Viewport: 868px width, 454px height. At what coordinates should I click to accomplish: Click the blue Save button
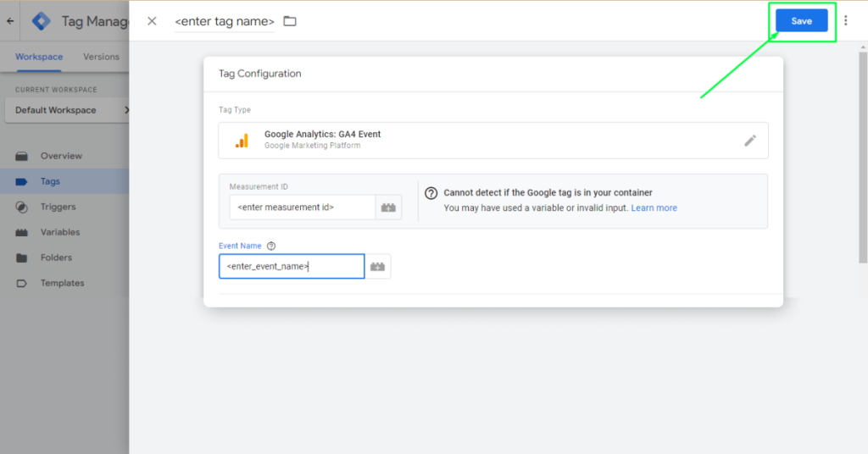click(801, 21)
